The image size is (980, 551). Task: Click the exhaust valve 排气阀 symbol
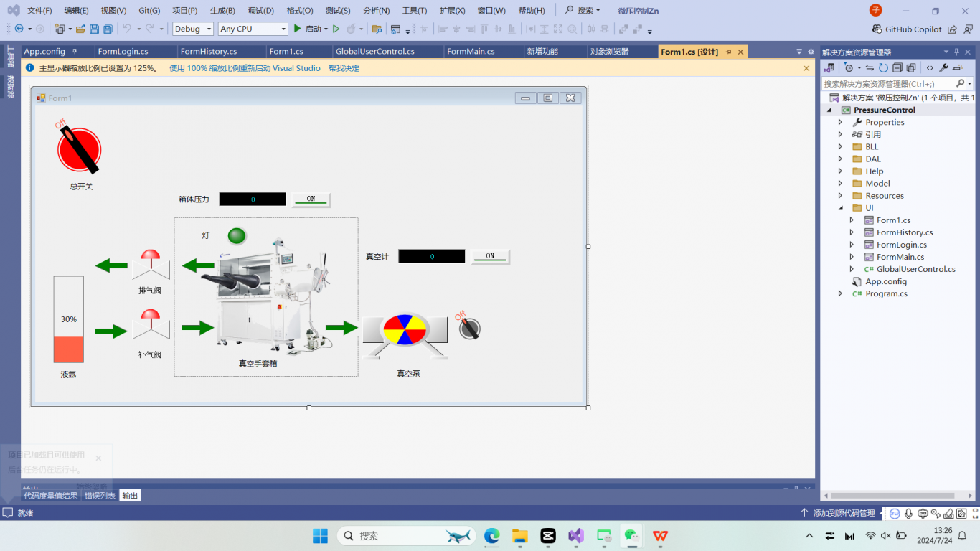[151, 265]
